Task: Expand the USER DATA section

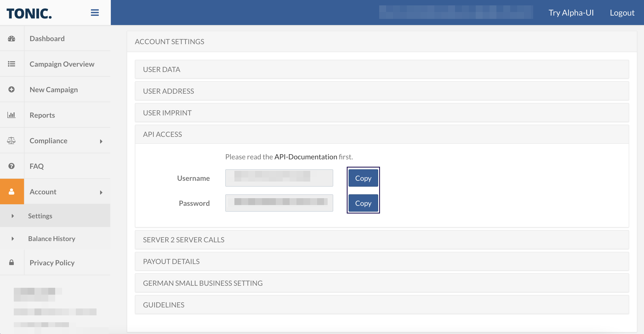Action: [381, 69]
